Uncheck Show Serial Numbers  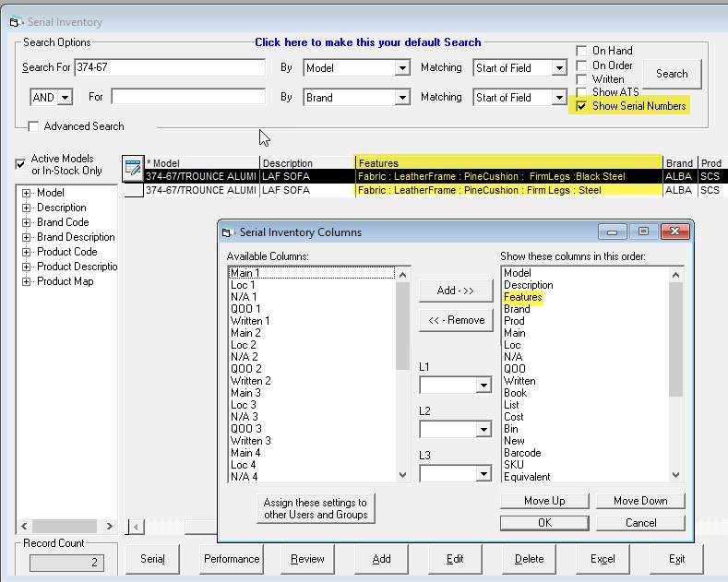[x=581, y=106]
